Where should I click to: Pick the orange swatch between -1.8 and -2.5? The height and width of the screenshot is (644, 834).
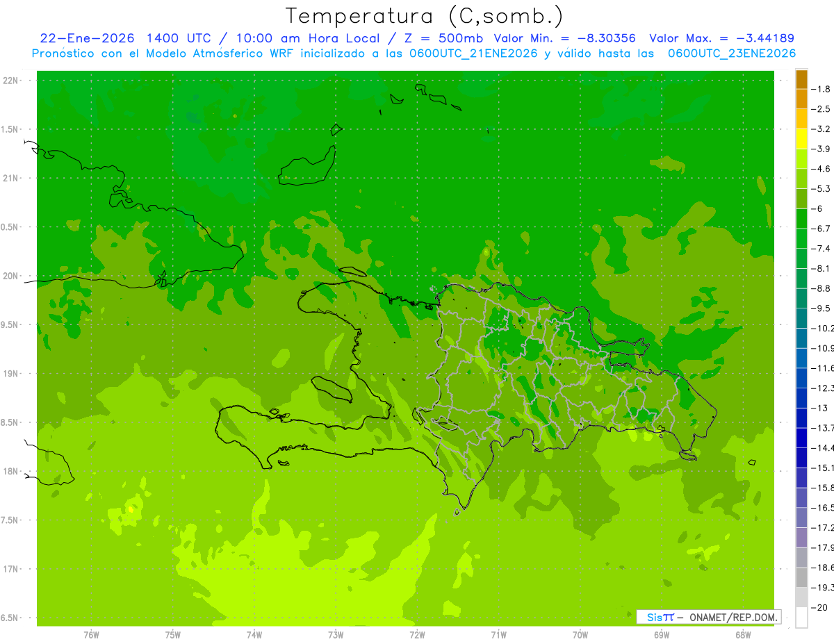tap(801, 99)
